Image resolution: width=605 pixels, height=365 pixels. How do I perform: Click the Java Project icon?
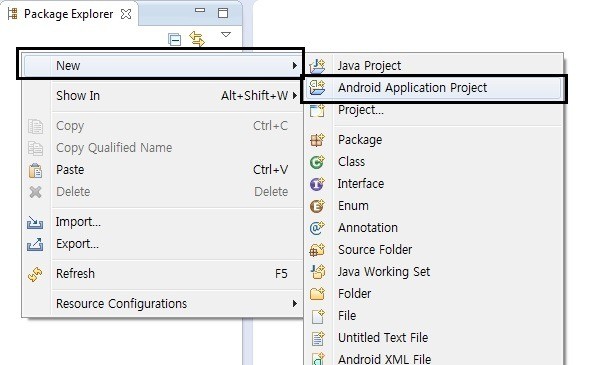(x=318, y=66)
